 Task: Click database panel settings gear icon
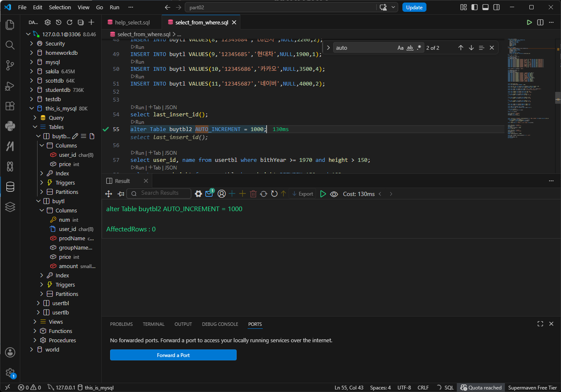(x=48, y=22)
